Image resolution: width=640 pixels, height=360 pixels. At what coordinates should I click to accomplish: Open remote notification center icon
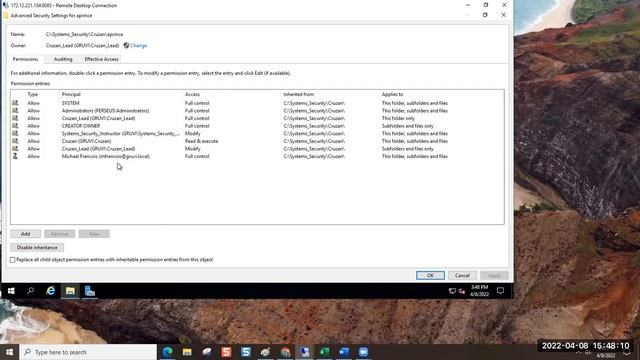tap(500, 291)
